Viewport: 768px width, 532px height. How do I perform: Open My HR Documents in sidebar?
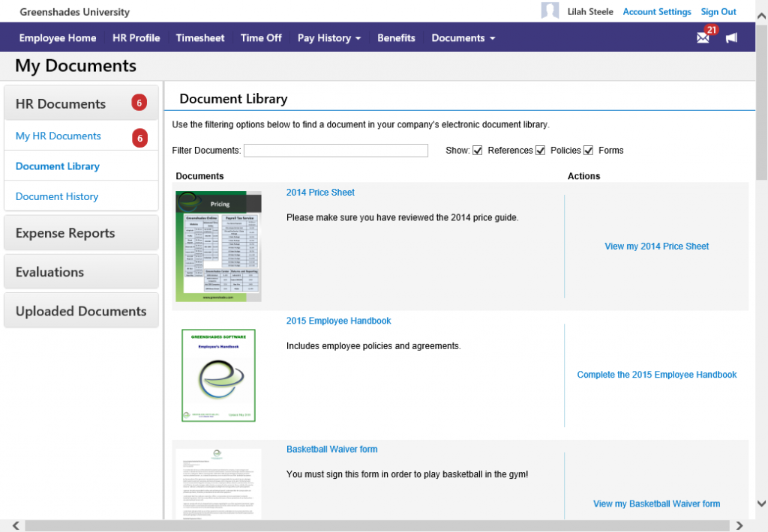58,136
